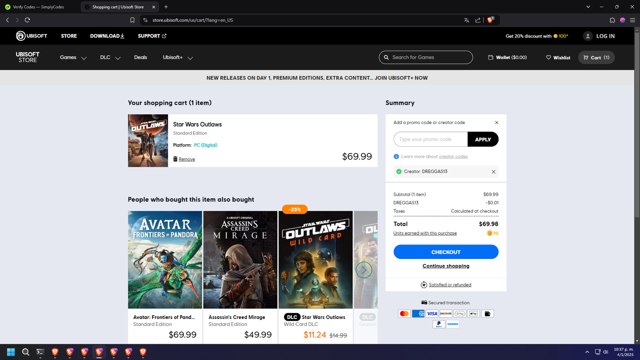The height and width of the screenshot is (360, 640).
Task: Click the Visa payment icon
Action: click(x=432, y=313)
